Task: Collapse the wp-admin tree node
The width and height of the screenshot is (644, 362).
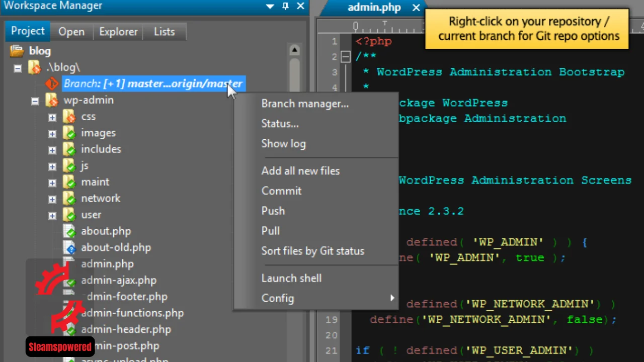Action: pyautogui.click(x=35, y=101)
